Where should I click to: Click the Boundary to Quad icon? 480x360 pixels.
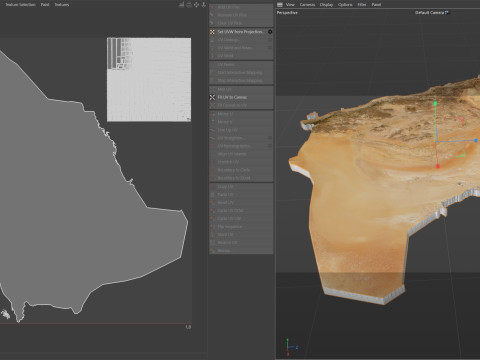212,178
